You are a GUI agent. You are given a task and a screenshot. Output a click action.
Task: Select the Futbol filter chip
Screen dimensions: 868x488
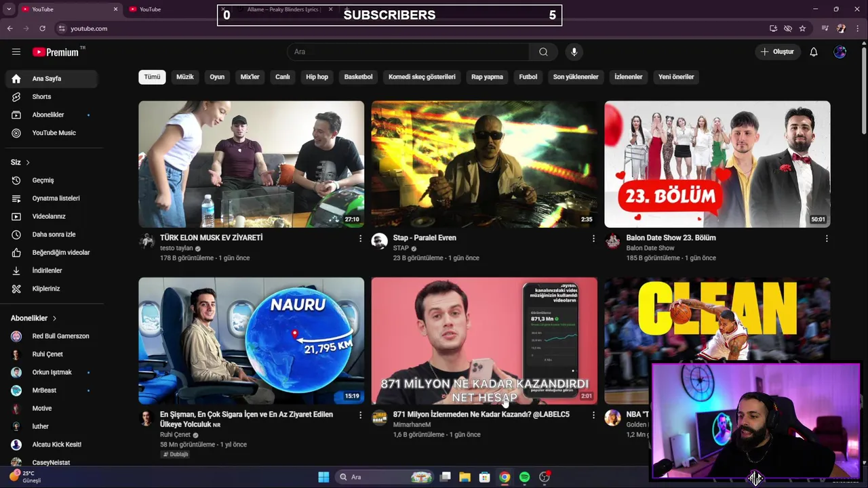tap(528, 77)
